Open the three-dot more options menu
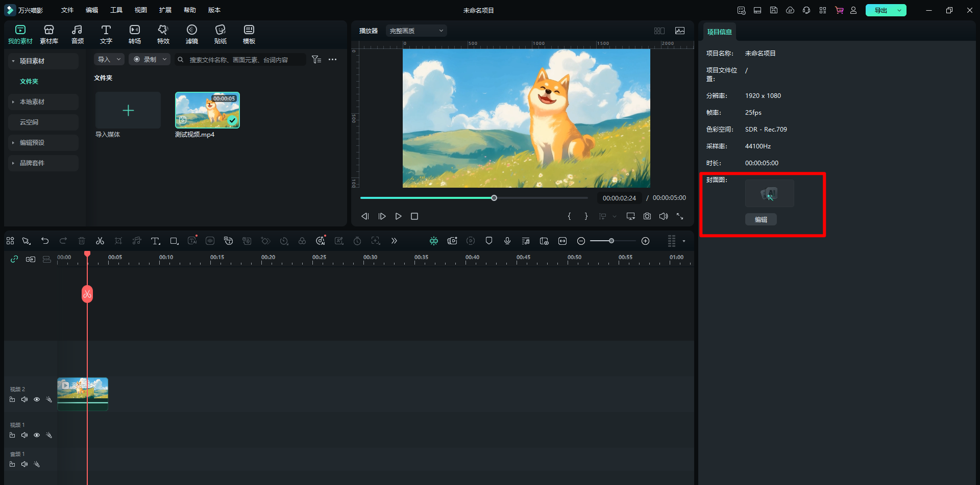This screenshot has height=485, width=980. tap(332, 60)
